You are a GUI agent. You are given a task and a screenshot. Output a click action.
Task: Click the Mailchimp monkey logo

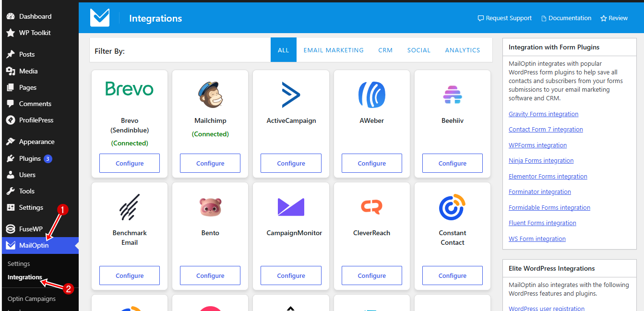[210, 94]
